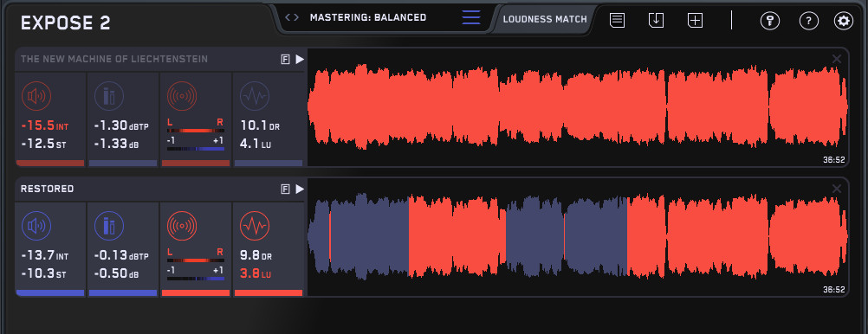
Task: Click Restored track's -1/+1 correlation meter
Action: click(x=196, y=278)
